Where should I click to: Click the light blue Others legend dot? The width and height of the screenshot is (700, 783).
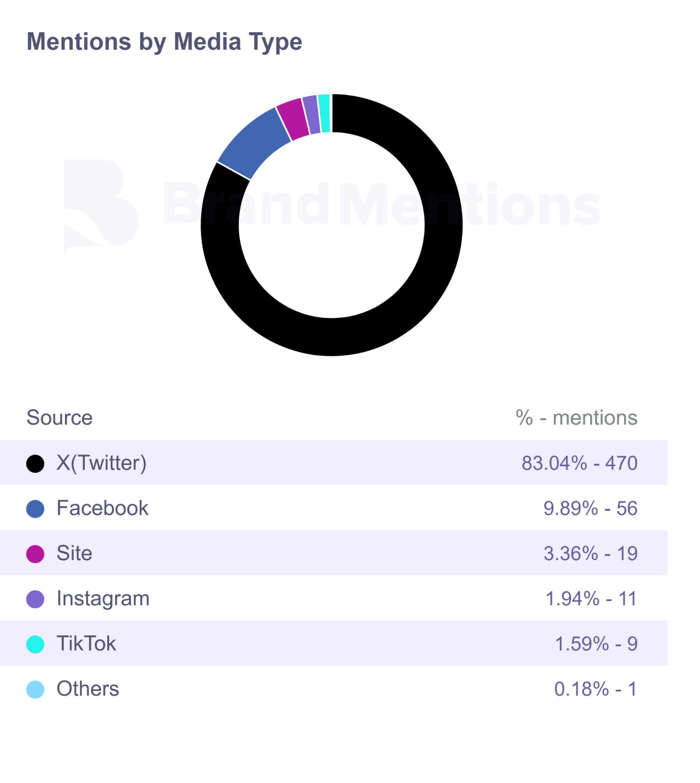pos(35,689)
